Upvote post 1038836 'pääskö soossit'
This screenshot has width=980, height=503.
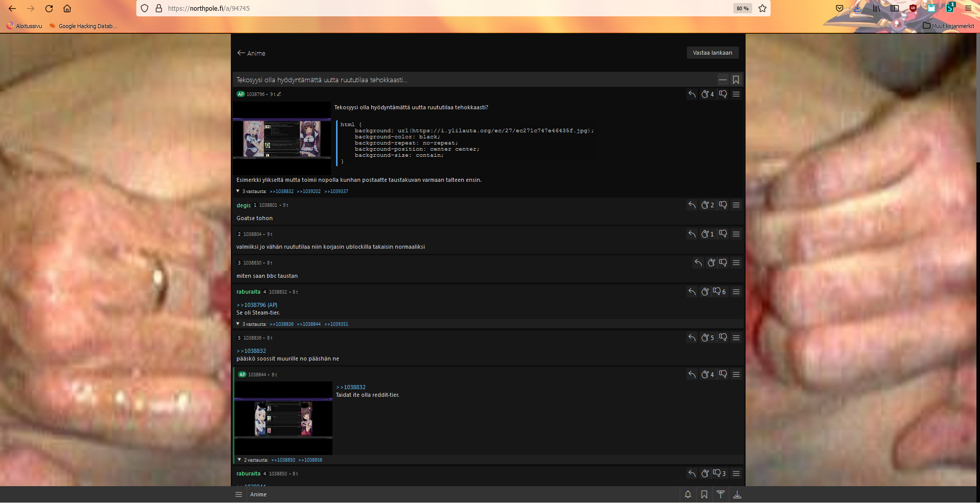(707, 338)
